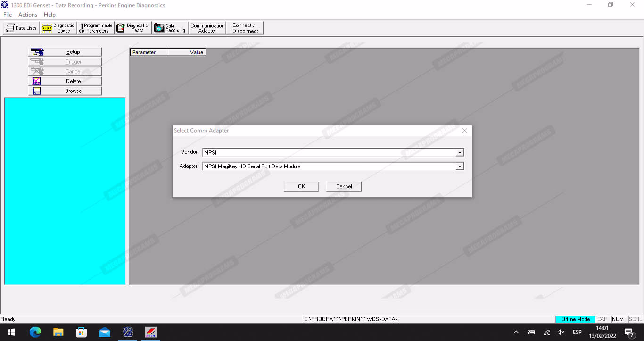Open the Actions menu
This screenshot has width=644, height=341.
(28, 15)
